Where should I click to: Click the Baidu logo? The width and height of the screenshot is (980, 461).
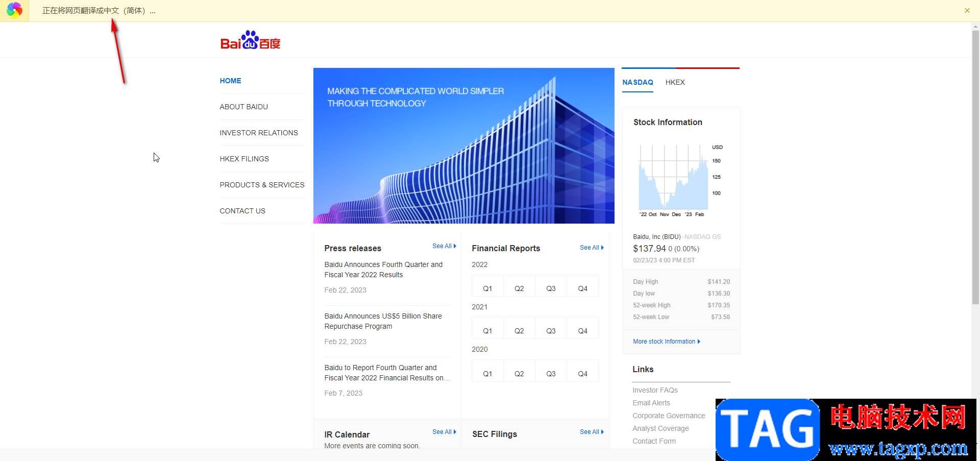point(251,40)
